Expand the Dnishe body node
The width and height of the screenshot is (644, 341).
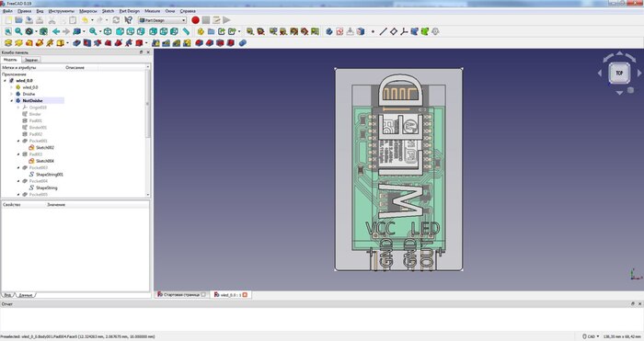point(11,94)
